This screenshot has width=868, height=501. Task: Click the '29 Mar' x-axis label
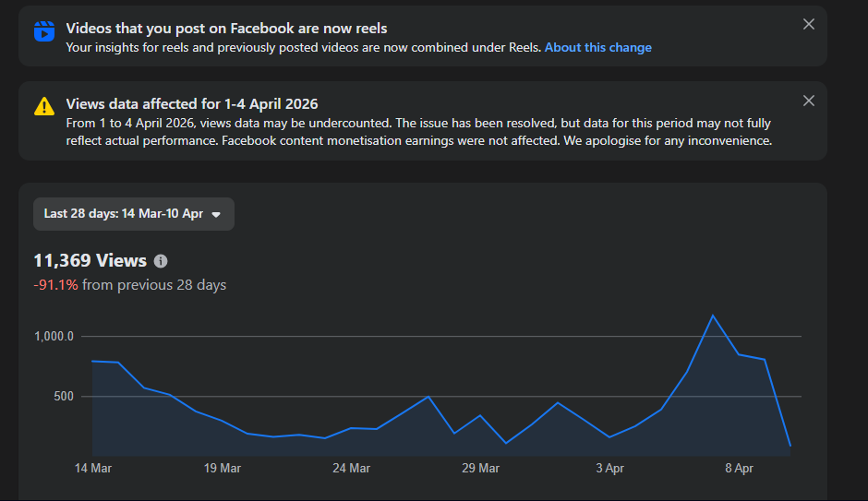pyautogui.click(x=480, y=469)
